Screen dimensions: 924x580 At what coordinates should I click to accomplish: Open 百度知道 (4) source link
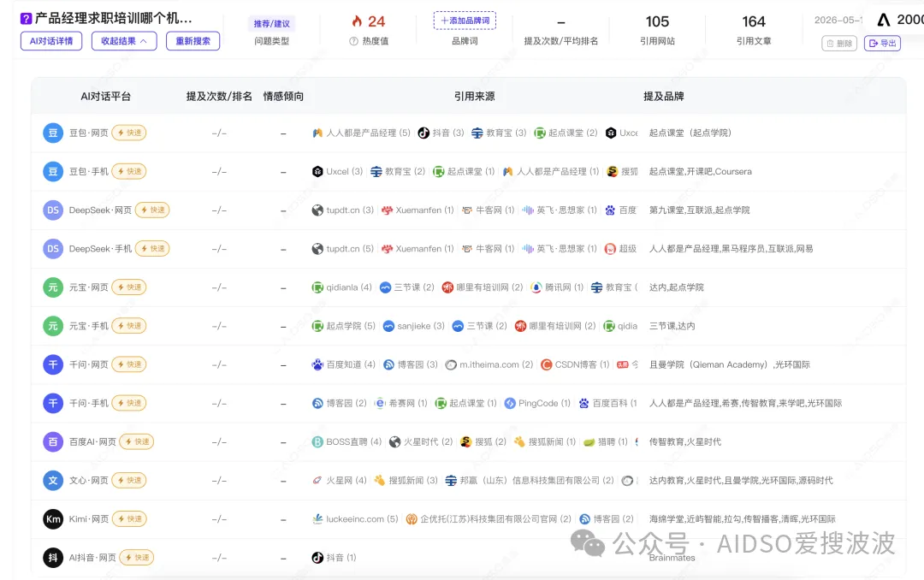pyautogui.click(x=344, y=364)
